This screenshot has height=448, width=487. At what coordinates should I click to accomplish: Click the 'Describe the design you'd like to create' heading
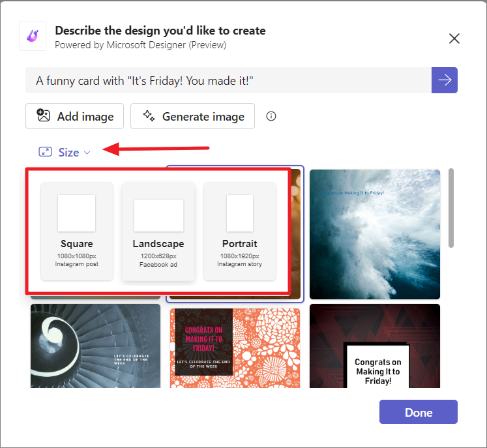(x=160, y=31)
